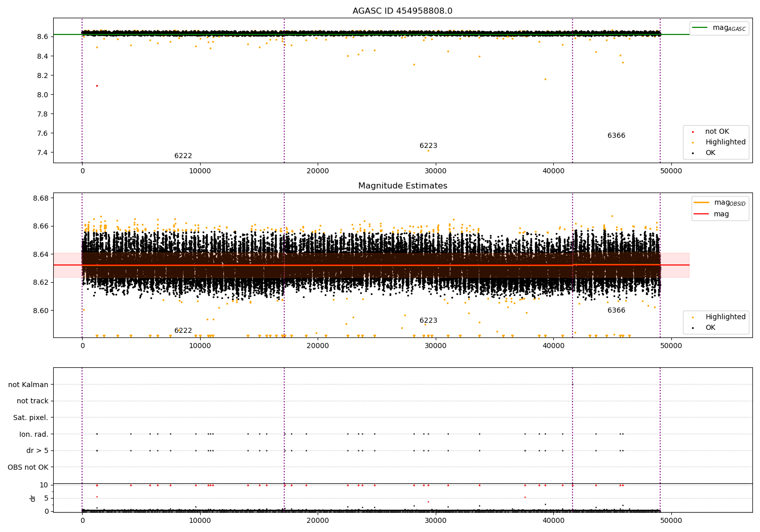Click the 'not Kalman' axis label
This screenshot has height=532, width=760.
[28, 385]
